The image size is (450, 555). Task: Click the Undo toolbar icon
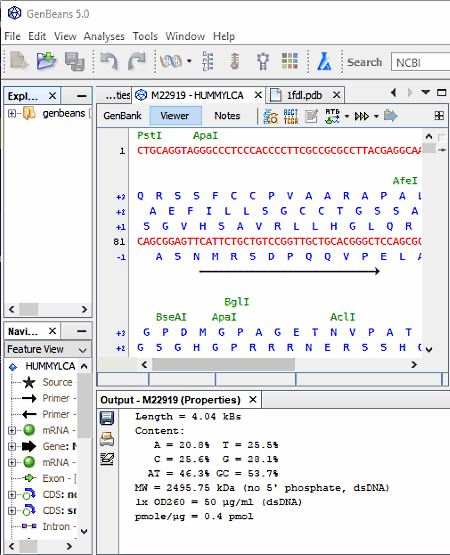pos(109,61)
